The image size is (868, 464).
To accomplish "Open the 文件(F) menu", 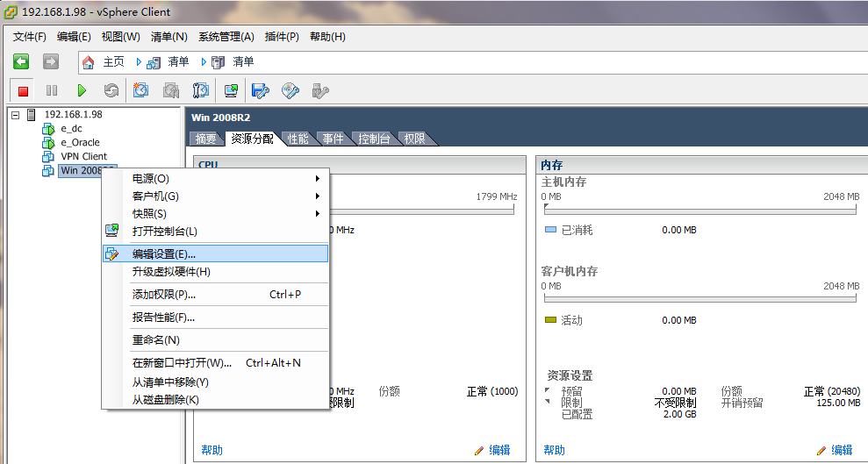I will click(30, 37).
